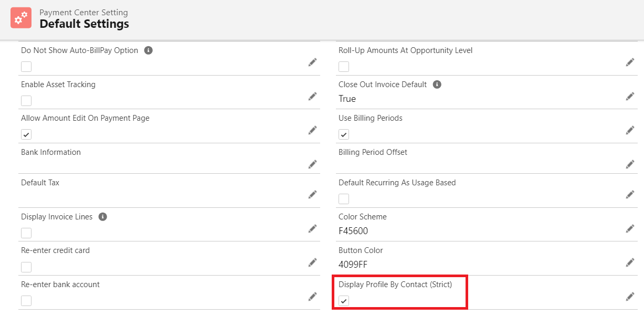Viewport: 644px width, 316px height.
Task: Click pencil icon for Enable Asset Tracking
Action: coord(312,97)
